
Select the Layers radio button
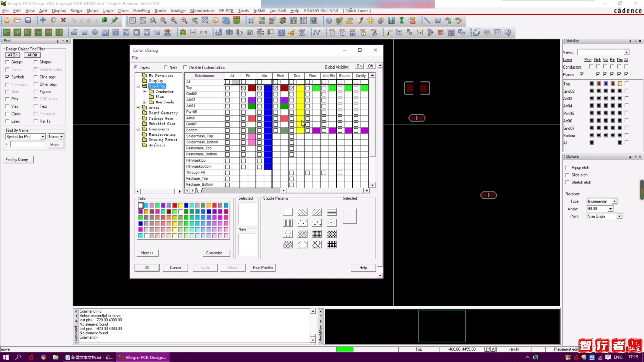tap(136, 67)
